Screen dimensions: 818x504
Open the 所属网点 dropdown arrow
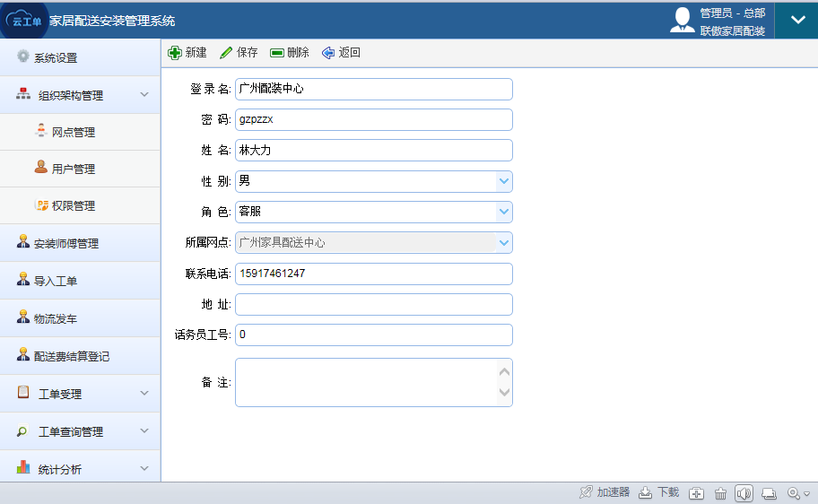503,243
